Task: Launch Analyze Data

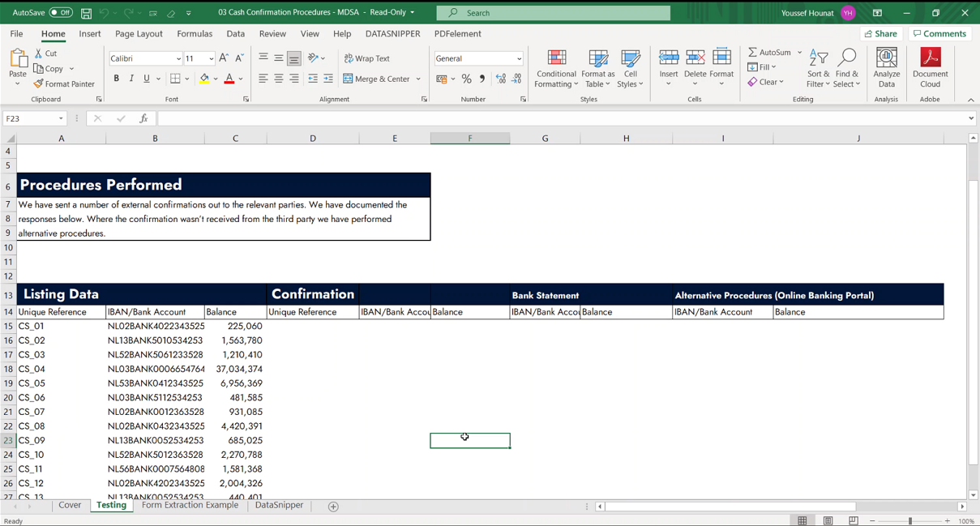Action: pyautogui.click(x=887, y=69)
